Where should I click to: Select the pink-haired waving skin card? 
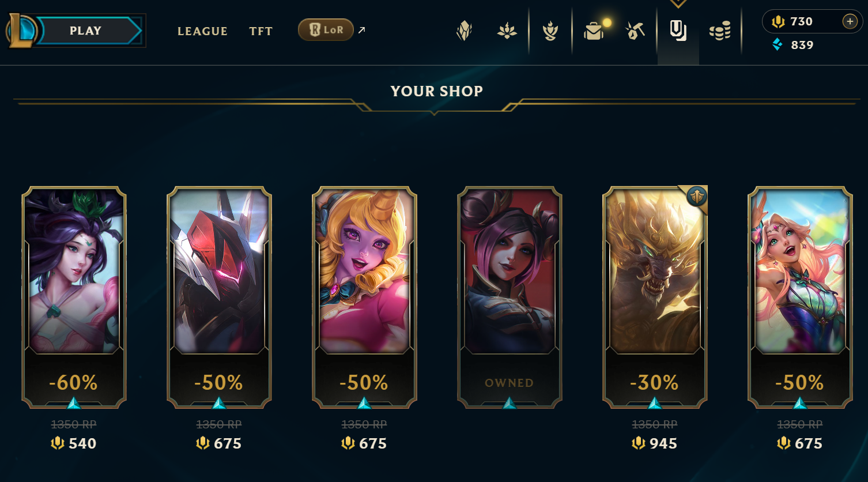coord(800,297)
